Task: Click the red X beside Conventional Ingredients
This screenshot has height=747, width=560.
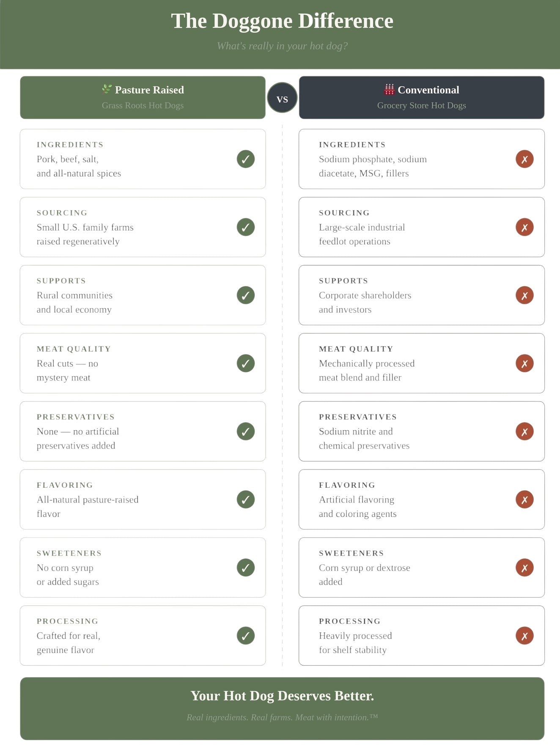Action: pos(524,159)
